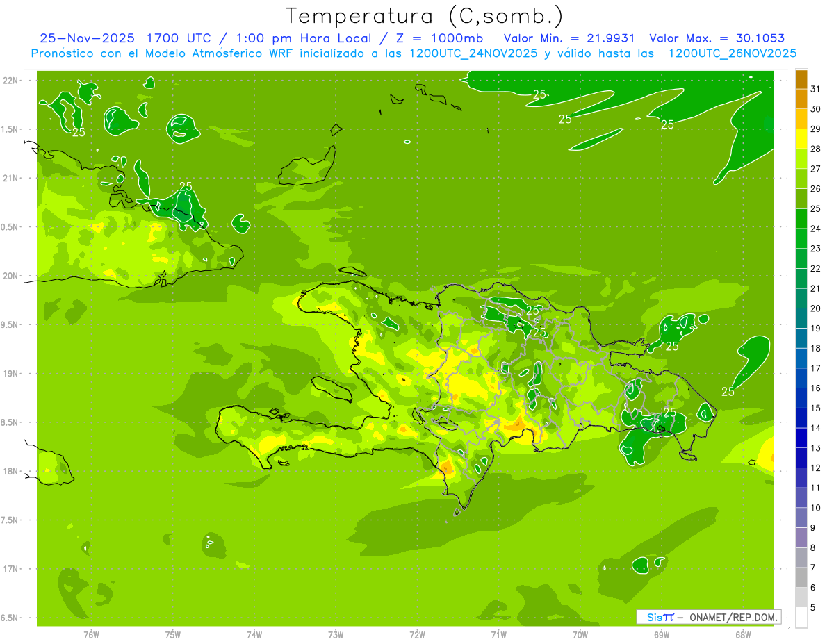Click the legend value '20'
Image resolution: width=834 pixels, height=644 pixels.
[x=816, y=308]
